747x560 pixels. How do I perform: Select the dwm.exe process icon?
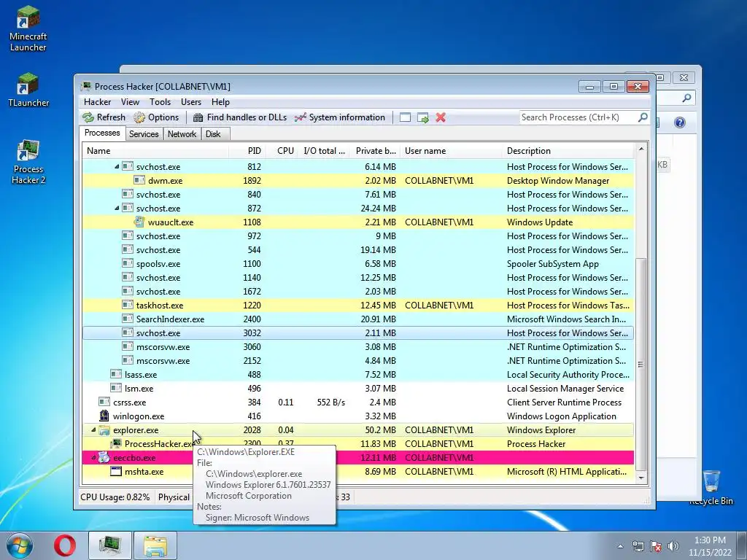139,181
